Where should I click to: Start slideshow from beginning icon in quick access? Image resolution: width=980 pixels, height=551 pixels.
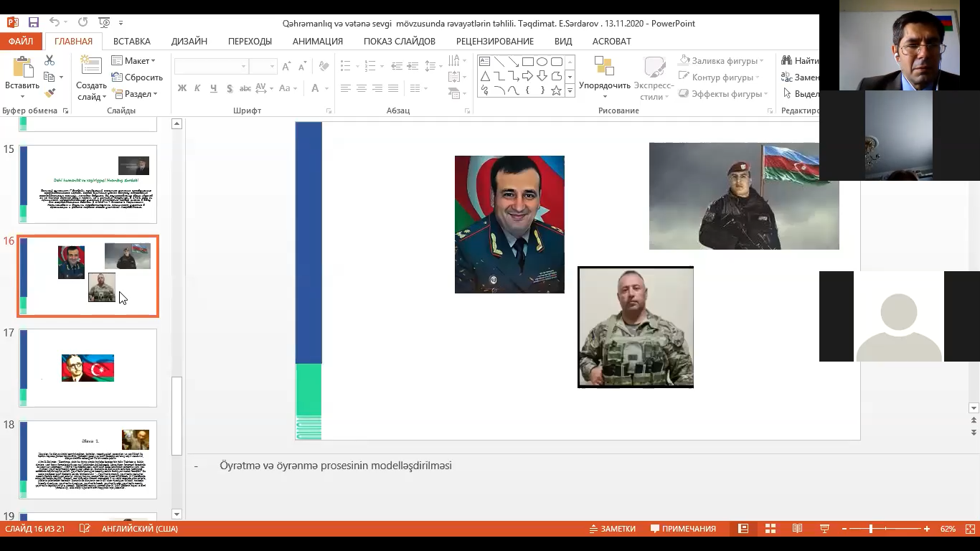[103, 23]
